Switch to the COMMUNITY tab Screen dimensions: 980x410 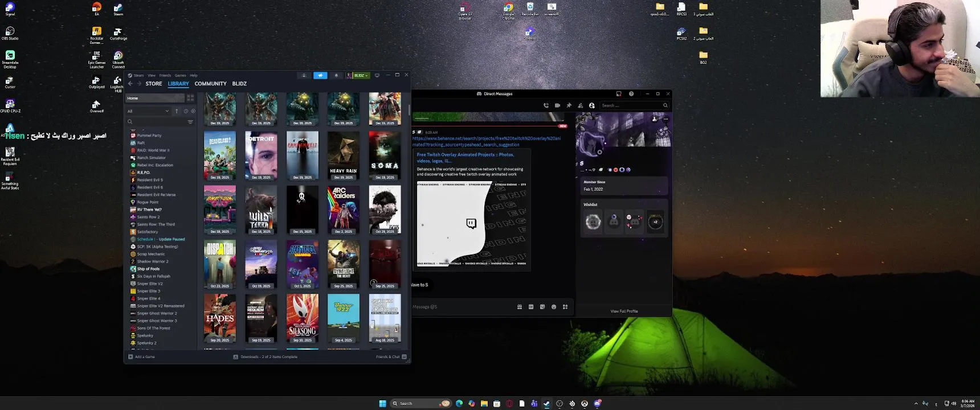210,84
